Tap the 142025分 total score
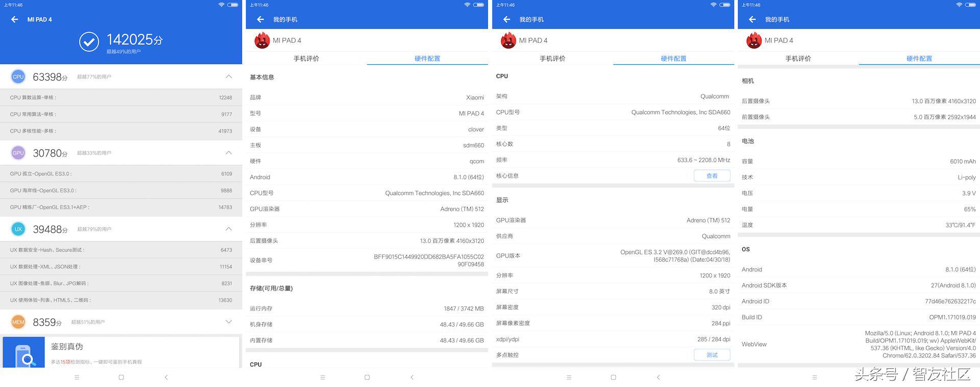Screen dimensions: 980x387 pos(134,39)
